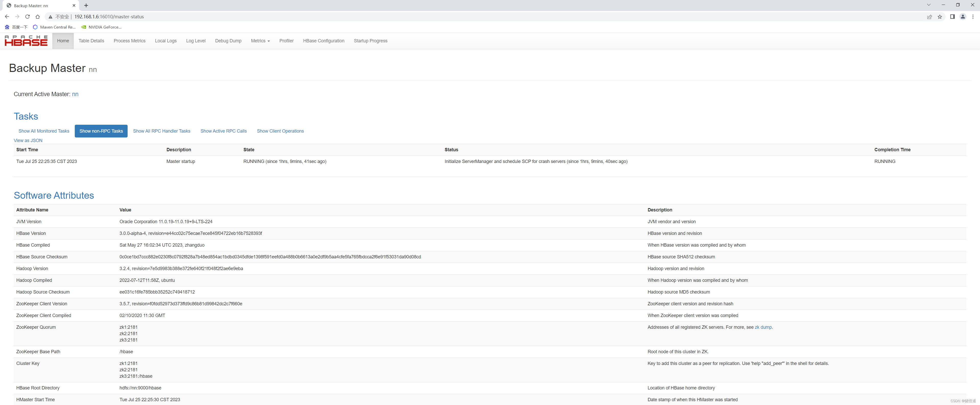The width and height of the screenshot is (980, 405).
Task: Open View as JSON link
Action: point(28,140)
